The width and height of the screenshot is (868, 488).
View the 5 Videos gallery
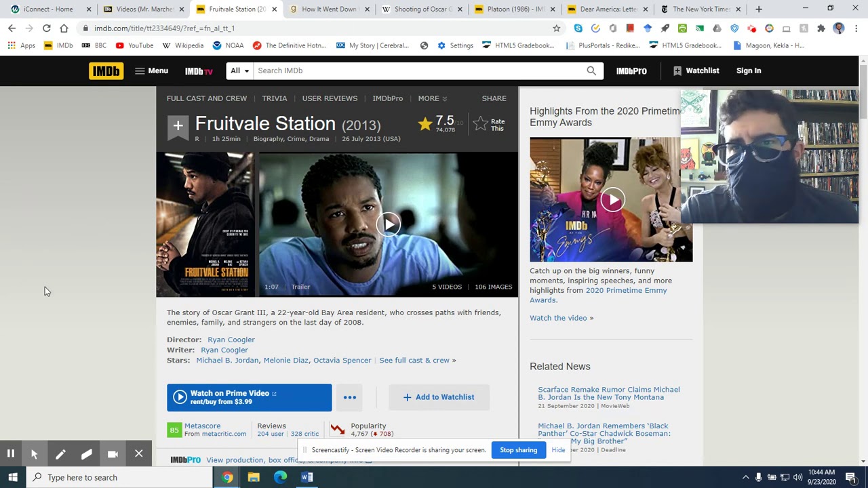447,287
